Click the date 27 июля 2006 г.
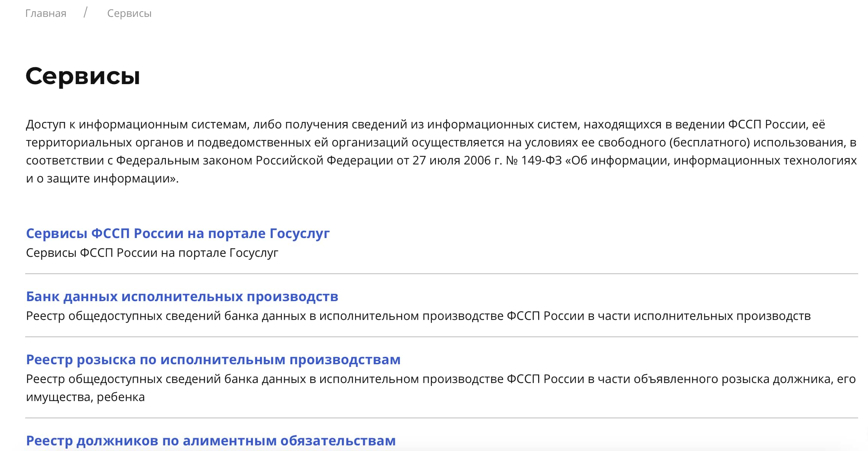The width and height of the screenshot is (868, 451). coord(457,160)
